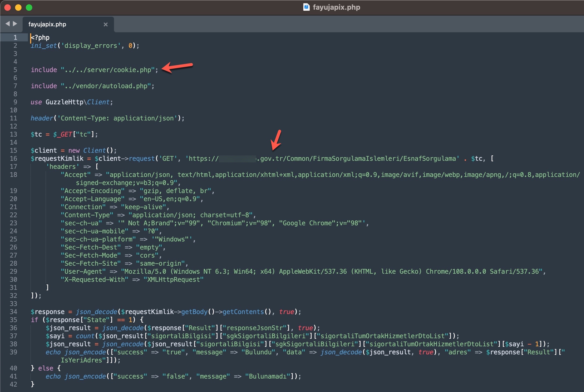
Task: Click line number 1 in gutter
Action: (15, 37)
